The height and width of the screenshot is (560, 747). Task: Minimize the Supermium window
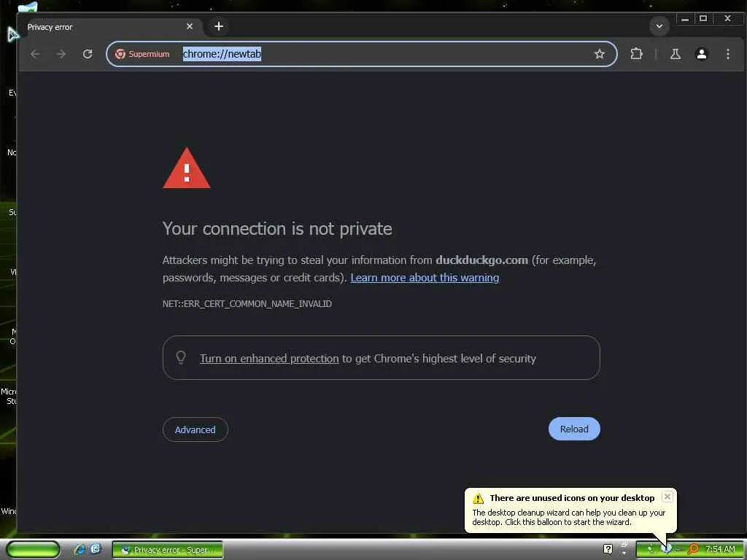tap(684, 18)
